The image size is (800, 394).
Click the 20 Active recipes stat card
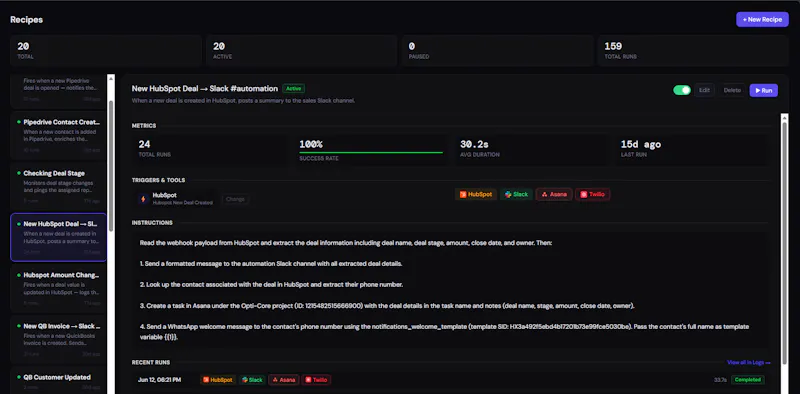click(x=302, y=51)
